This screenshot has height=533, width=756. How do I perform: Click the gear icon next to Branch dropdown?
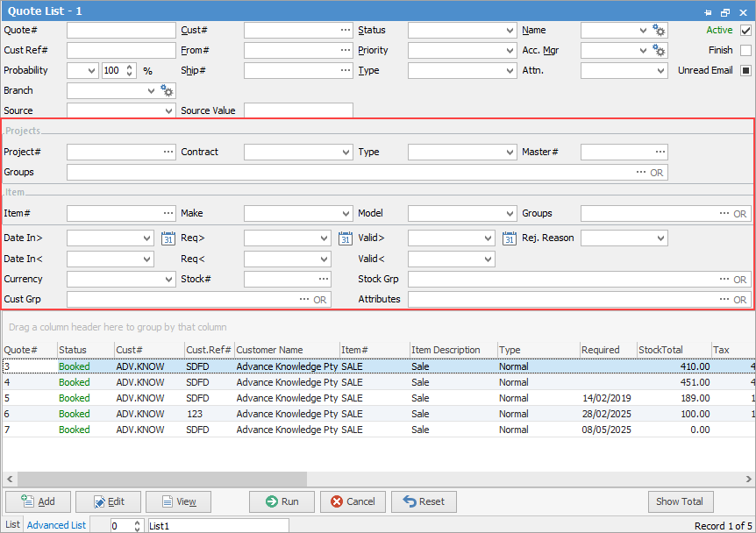(x=167, y=90)
